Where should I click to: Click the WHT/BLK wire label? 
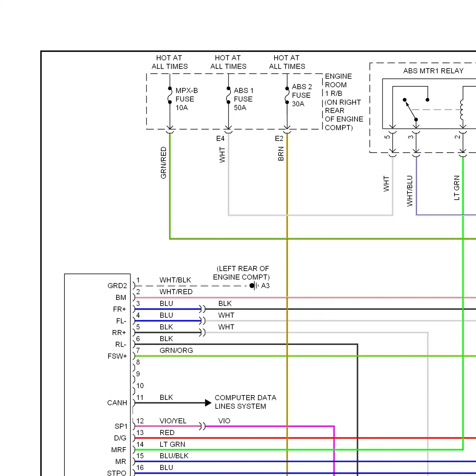tap(175, 280)
